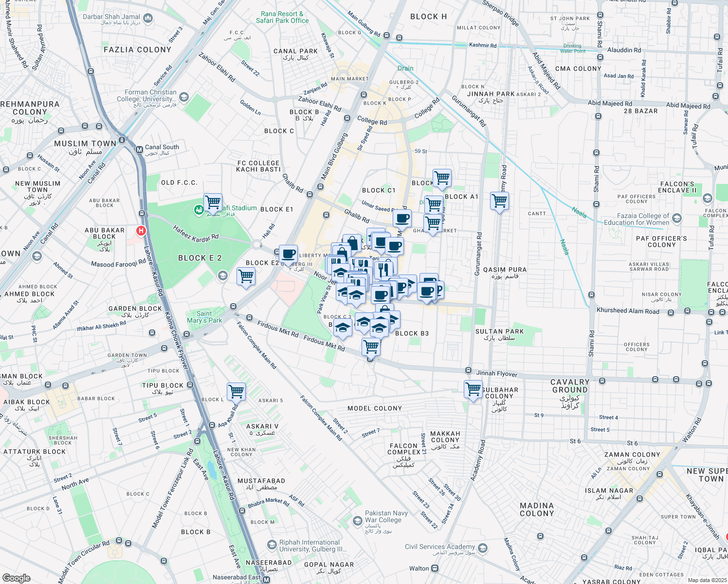Image resolution: width=728 pixels, height=584 pixels.
Task: Open the Pakistan Navy War College icon
Action: click(358, 521)
